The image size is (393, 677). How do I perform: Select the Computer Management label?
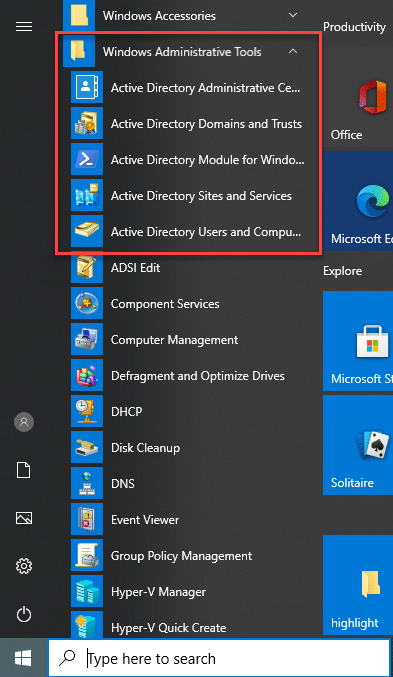[x=174, y=340]
